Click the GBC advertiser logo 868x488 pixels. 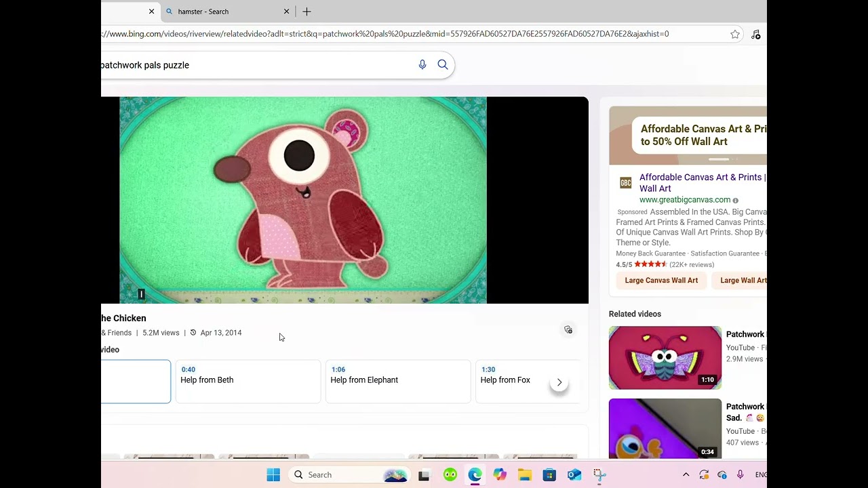pos(625,183)
